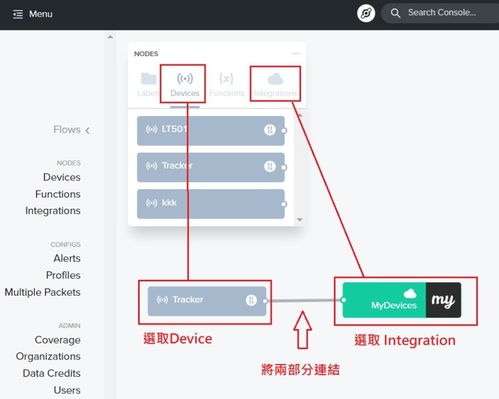
Task: Click canvas Tracker's multi-packet icon
Action: [x=251, y=300]
